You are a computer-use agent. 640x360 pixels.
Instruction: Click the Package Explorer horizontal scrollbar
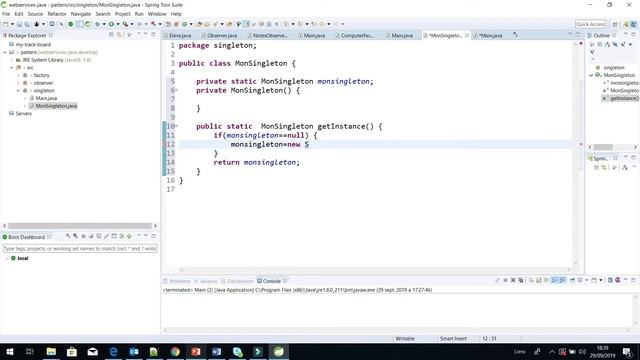[80, 226]
